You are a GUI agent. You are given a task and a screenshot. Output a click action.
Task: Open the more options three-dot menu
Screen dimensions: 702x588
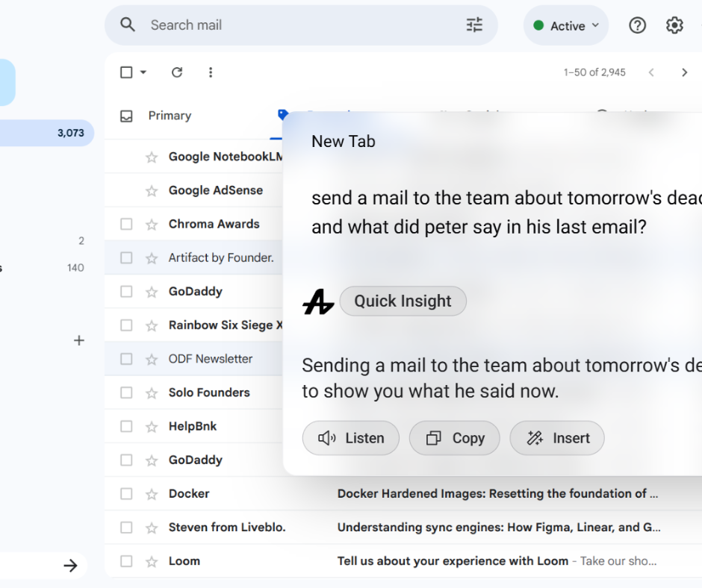pos(211,72)
